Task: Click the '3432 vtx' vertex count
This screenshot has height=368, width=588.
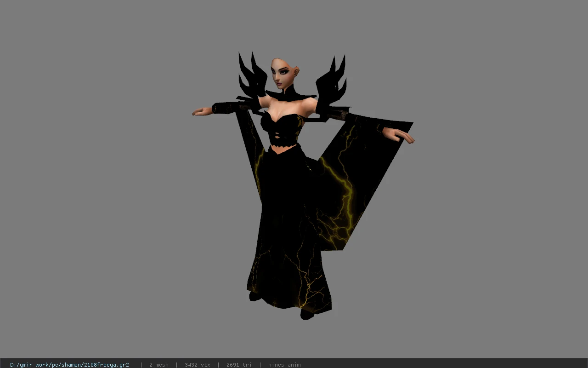Action: (198, 365)
